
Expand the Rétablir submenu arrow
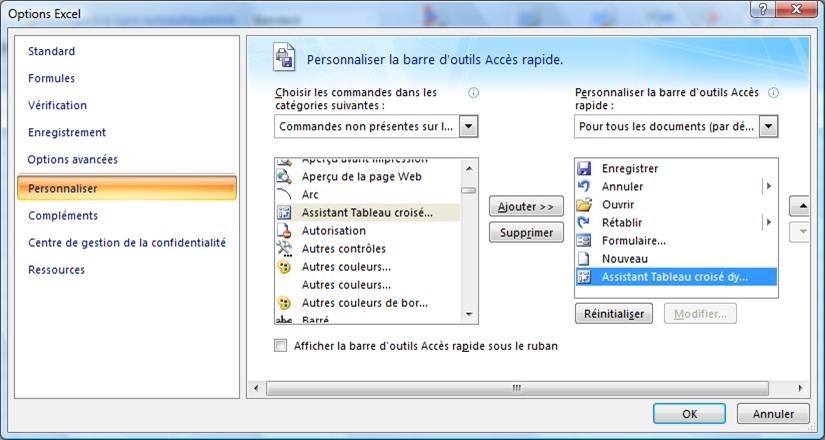[x=769, y=223]
